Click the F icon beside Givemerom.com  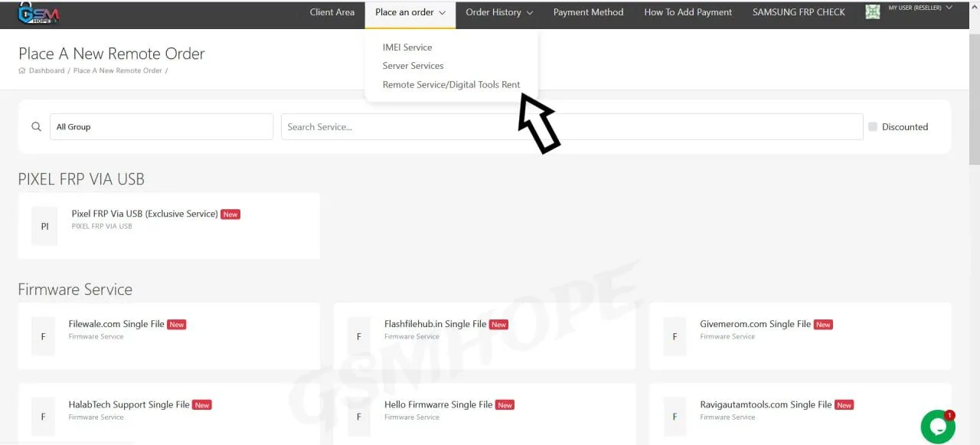point(675,336)
